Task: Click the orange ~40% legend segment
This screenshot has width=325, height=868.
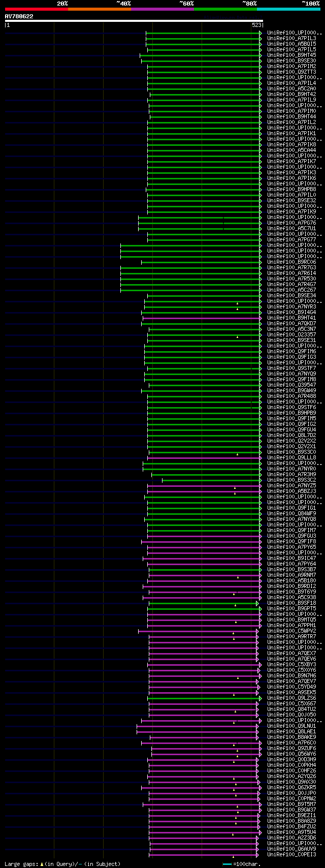Action: click(x=100, y=9)
